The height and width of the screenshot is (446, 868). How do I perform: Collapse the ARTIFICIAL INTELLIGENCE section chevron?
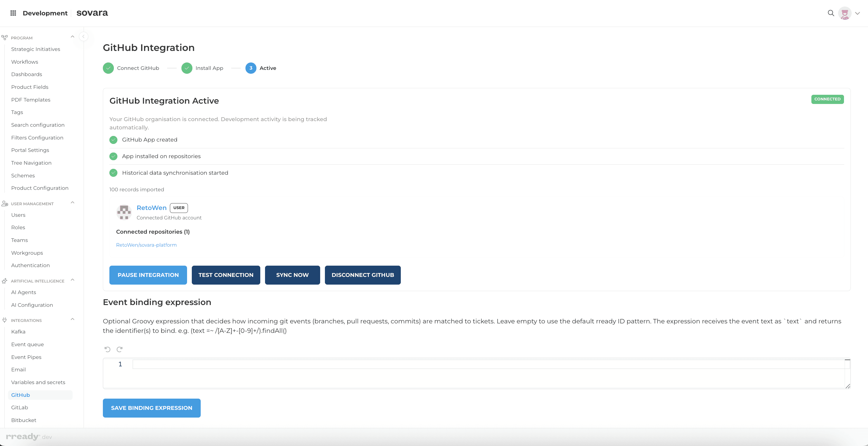(72, 280)
